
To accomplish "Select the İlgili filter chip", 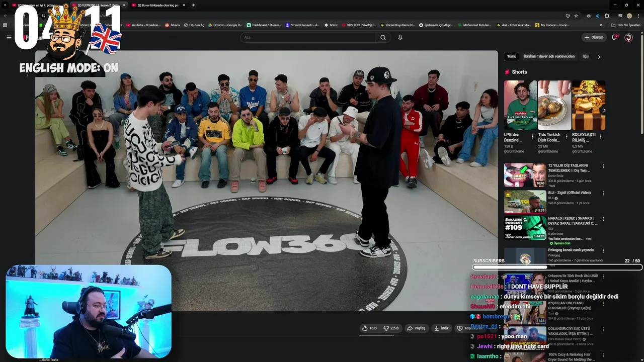I will 586,57.
